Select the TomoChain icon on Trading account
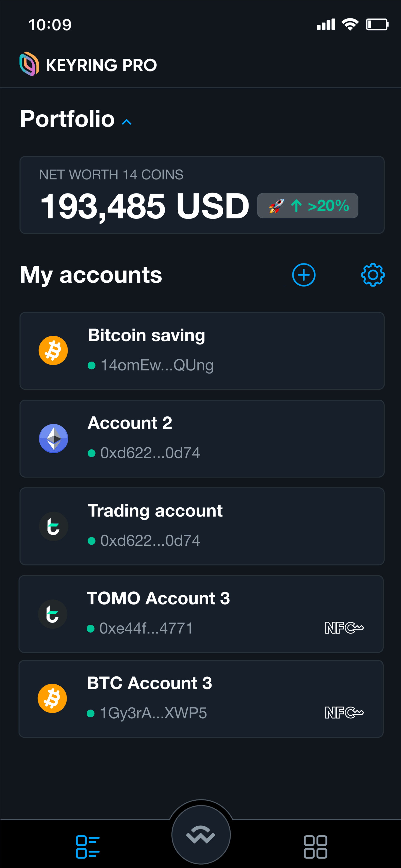This screenshot has height=868, width=401. coord(53,526)
